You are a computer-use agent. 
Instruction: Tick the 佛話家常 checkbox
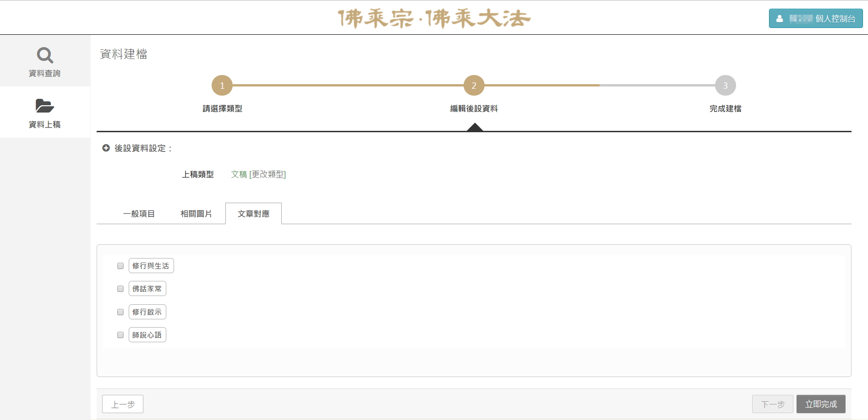coord(120,289)
